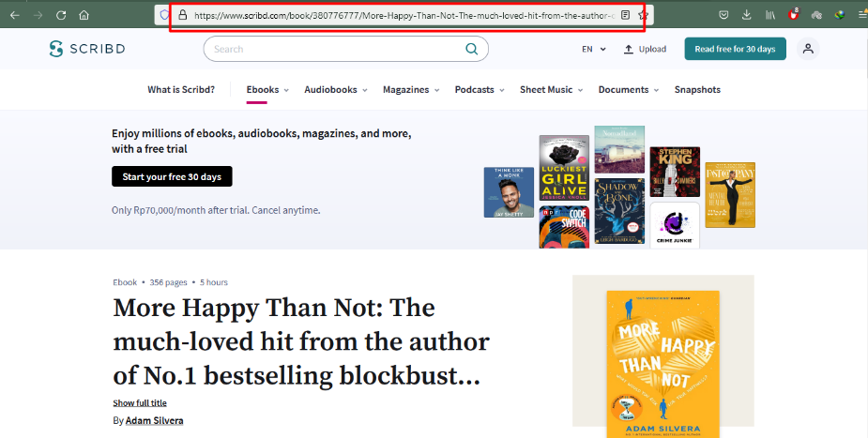Click the Show full title link
This screenshot has height=438, width=868.
[x=140, y=402]
